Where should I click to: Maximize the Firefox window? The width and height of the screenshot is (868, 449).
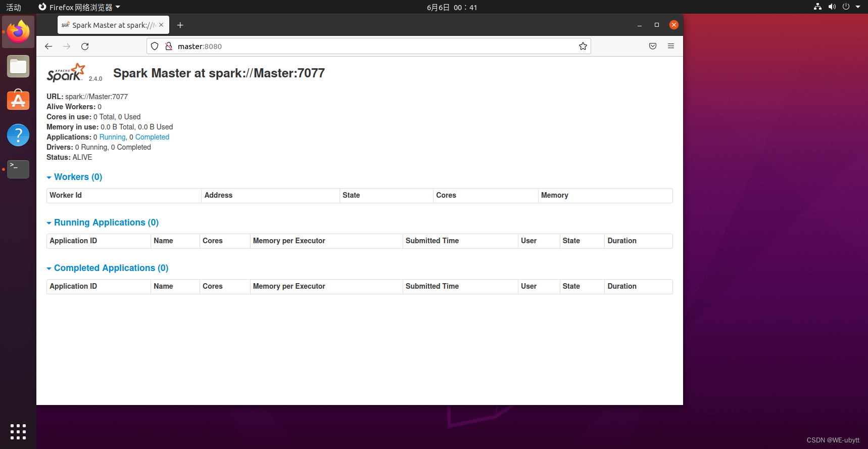click(657, 25)
